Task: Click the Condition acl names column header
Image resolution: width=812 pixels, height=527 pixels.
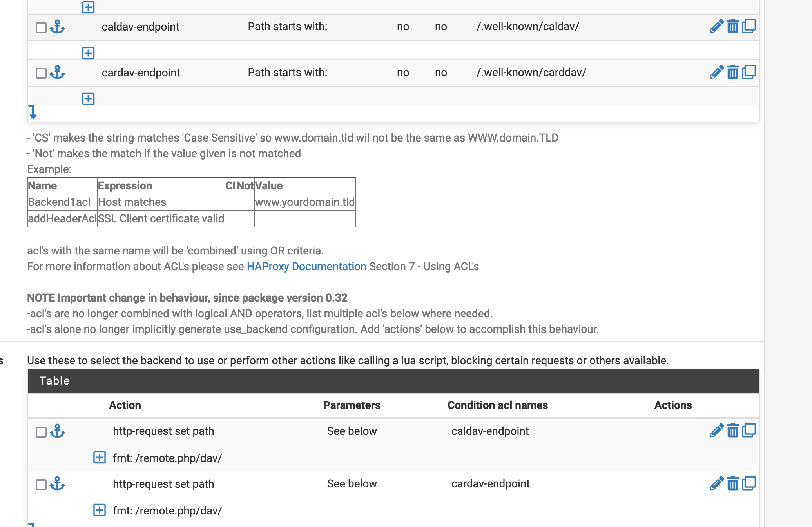Action: point(498,405)
